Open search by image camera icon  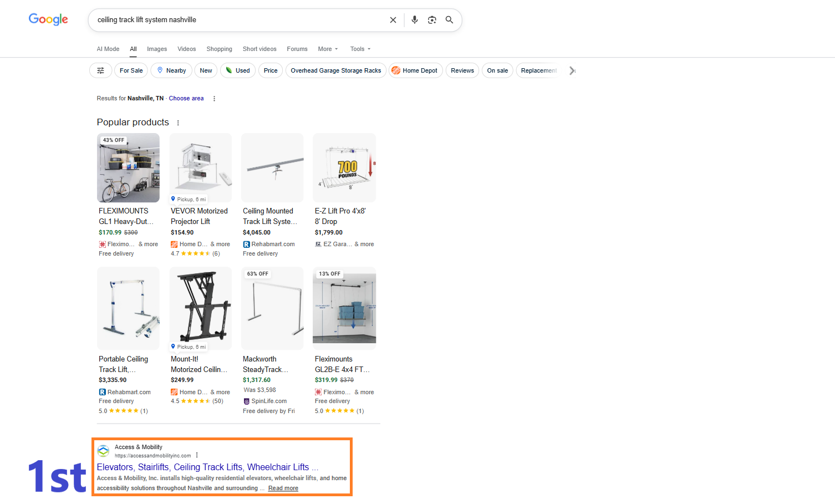tap(432, 20)
